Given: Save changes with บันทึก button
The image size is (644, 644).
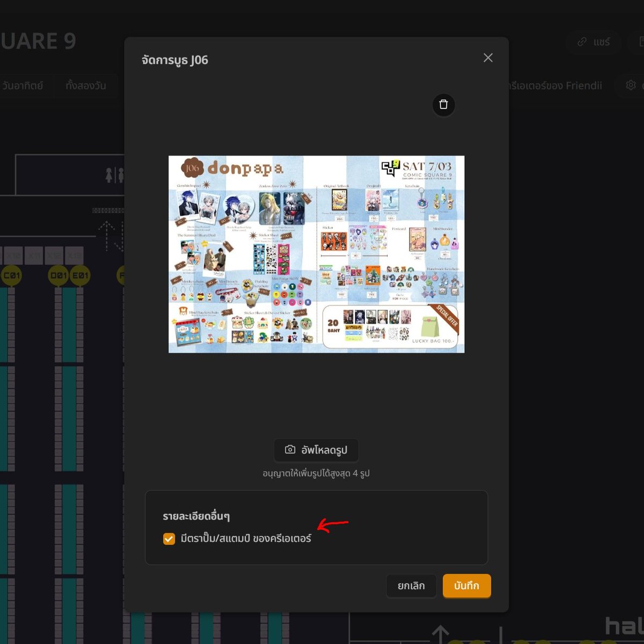Looking at the screenshot, I should (x=466, y=586).
